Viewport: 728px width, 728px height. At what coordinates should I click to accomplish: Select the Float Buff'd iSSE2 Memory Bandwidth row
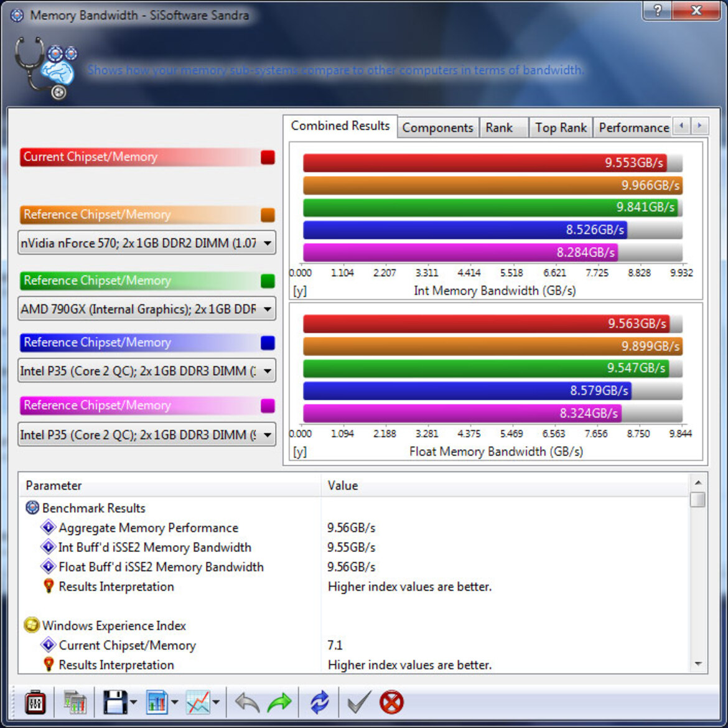353,566
